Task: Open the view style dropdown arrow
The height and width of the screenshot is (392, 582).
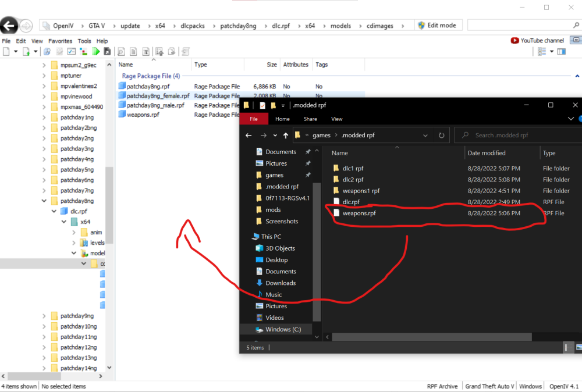Action: point(552,52)
